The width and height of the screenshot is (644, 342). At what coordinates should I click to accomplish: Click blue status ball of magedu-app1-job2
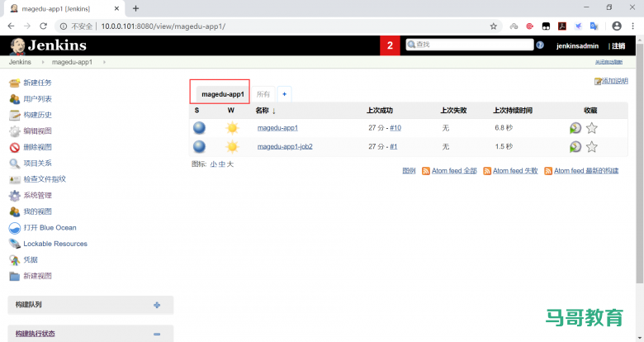pyautogui.click(x=199, y=147)
